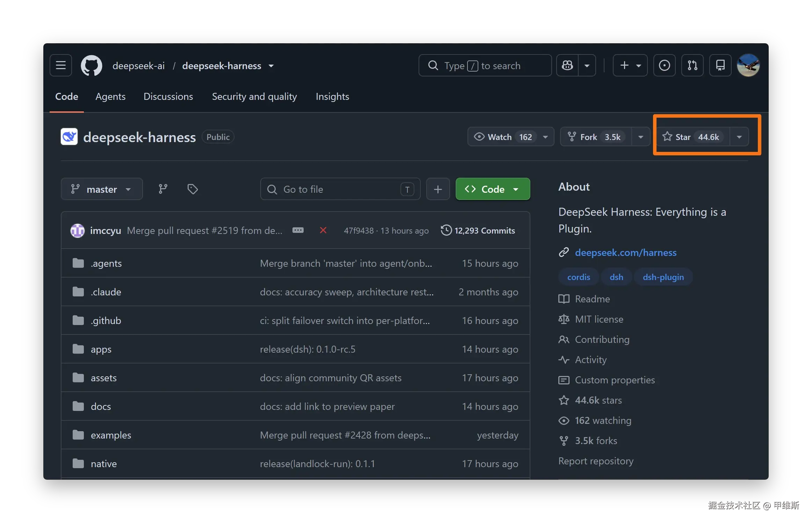Viewport: 812px width, 523px height.
Task: Open commit 'release(dsh): 0.1.0-rc.5'
Action: click(x=307, y=349)
